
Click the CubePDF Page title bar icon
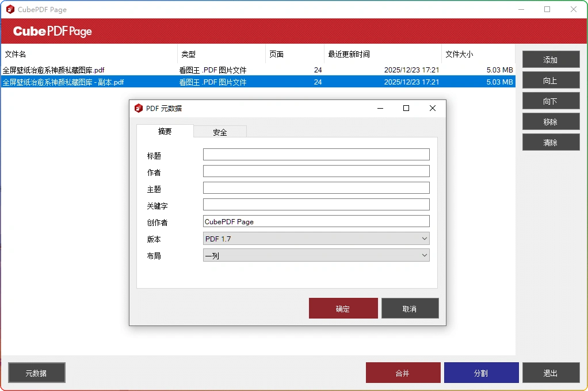8,9
